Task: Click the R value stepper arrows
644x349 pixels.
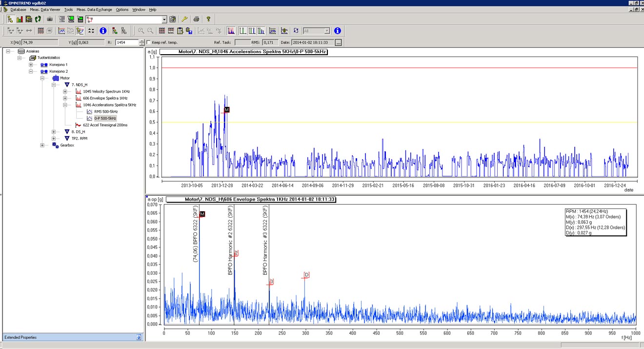Action: click(142, 43)
